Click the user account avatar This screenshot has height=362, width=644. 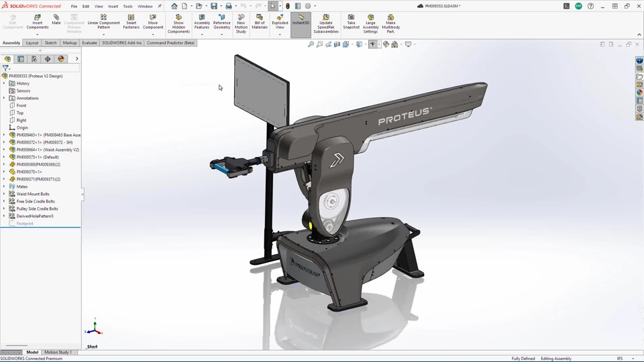pyautogui.click(x=578, y=6)
